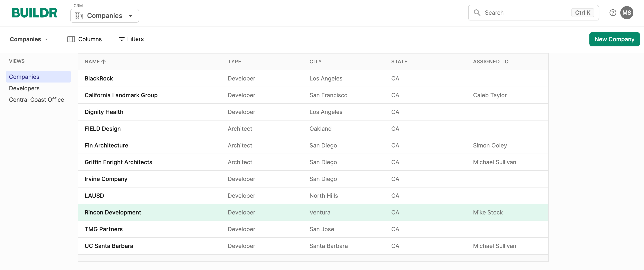Focus the Search input field

[x=533, y=13]
